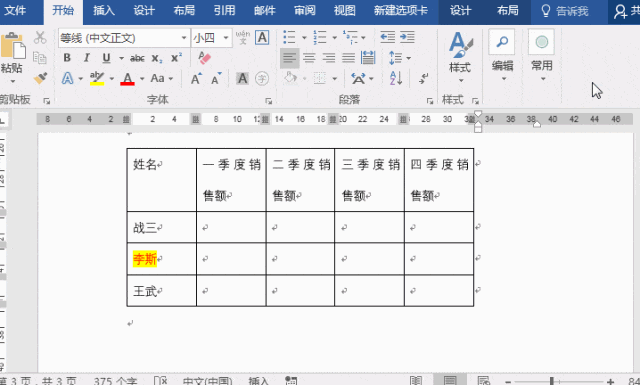Sort the table contents A to Z
Viewport: 640px width, 385px height.
point(396,78)
